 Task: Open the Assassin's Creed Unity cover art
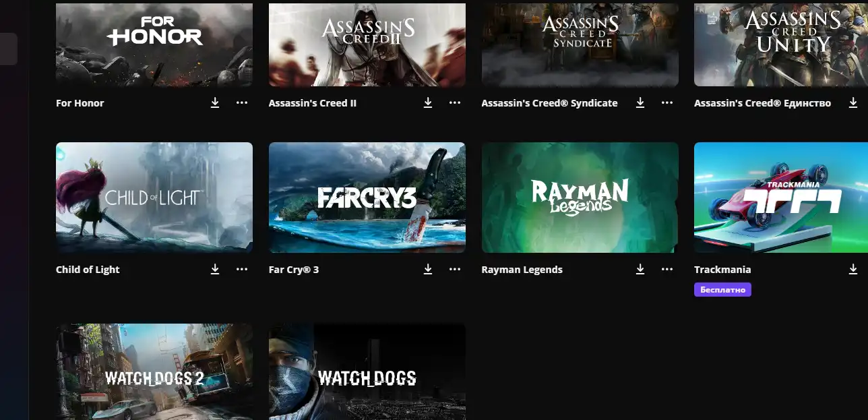[781, 44]
